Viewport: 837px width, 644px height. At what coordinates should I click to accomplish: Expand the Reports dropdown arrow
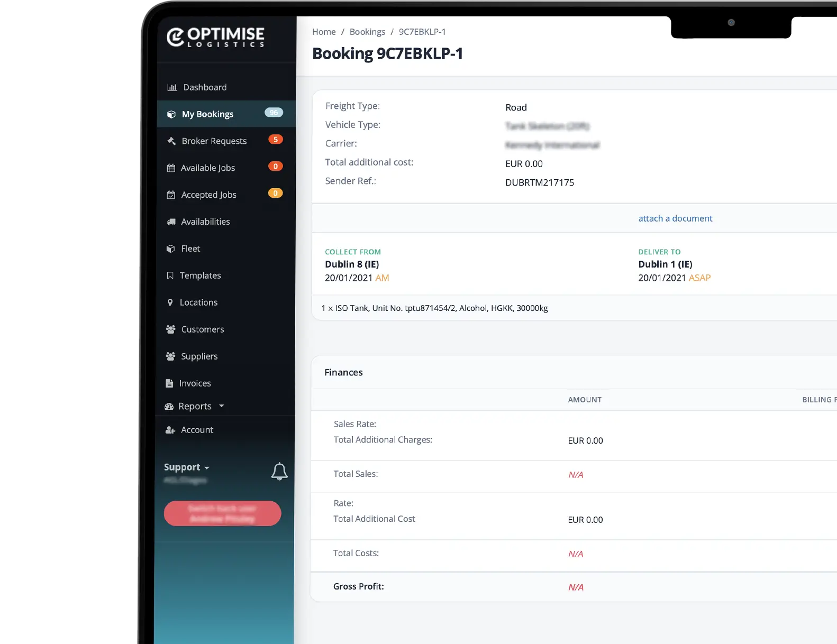pos(222,406)
